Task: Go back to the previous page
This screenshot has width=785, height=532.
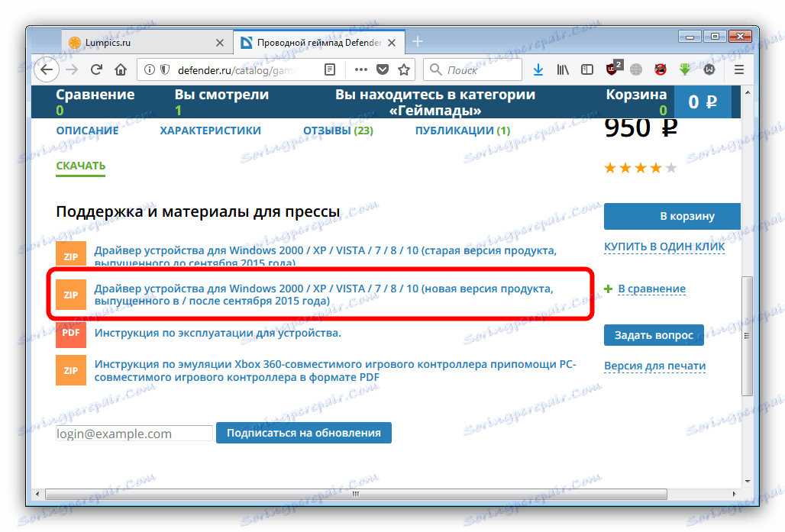Action: pos(47,69)
